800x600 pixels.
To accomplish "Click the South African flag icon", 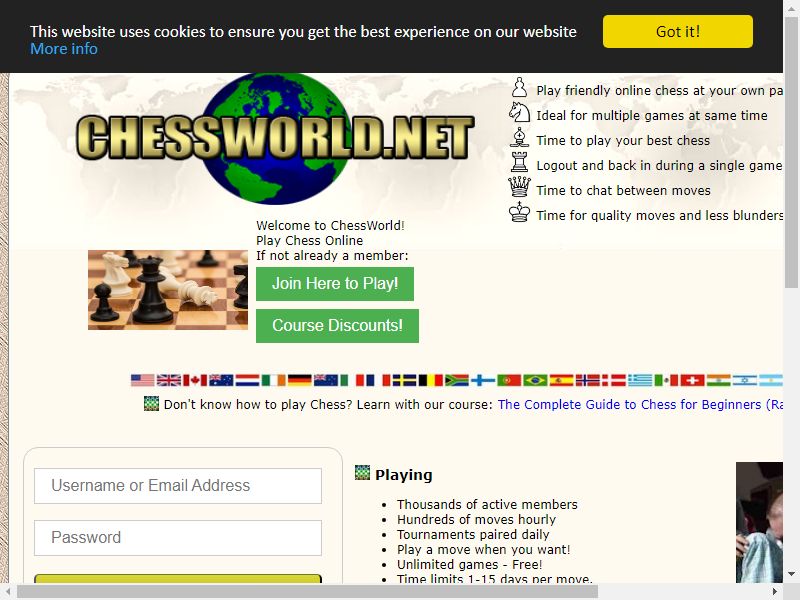I will 457,380.
